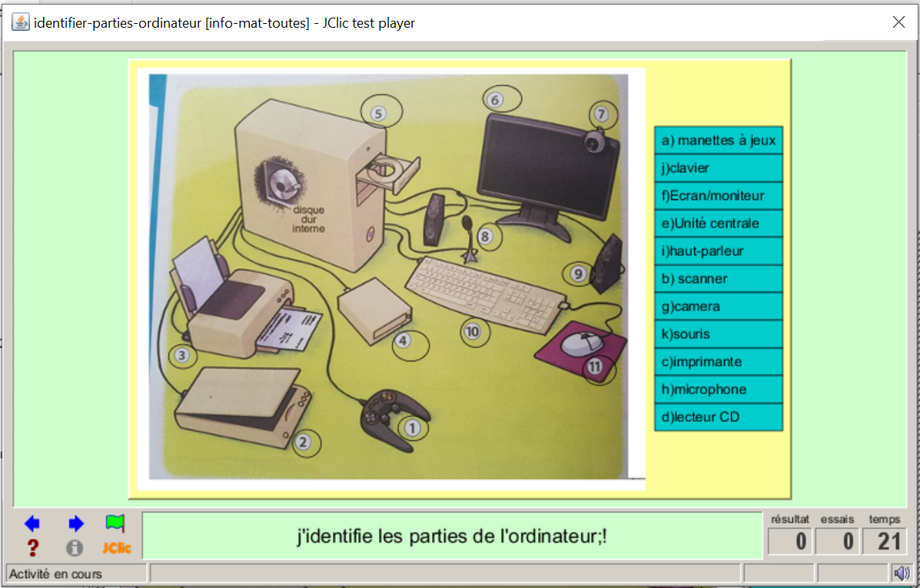Pick the 'e)Unité centrale' label
This screenshot has height=588, width=920.
click(x=718, y=224)
